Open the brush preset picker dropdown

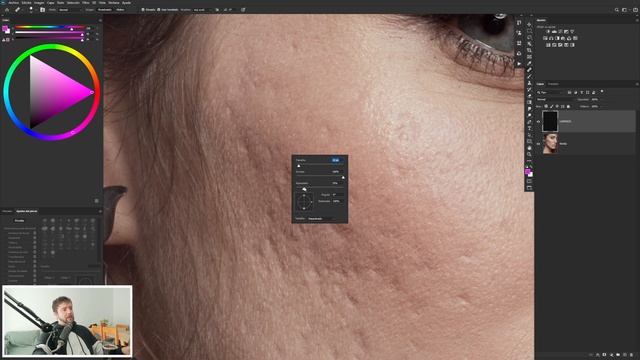pyautogui.click(x=32, y=9)
